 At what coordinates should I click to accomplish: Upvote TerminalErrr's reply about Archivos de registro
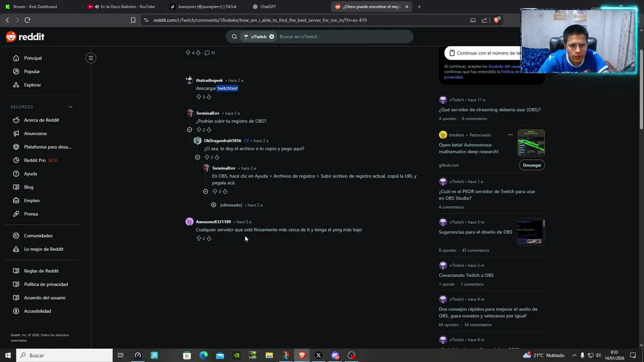pos(215,192)
